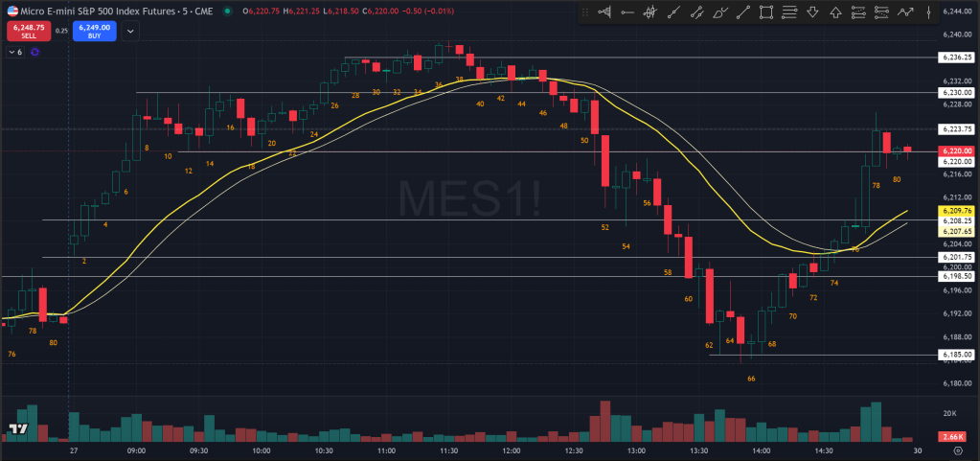Image resolution: width=980 pixels, height=461 pixels.
Task: Open chart settings gear at bottom right
Action: pos(957,449)
